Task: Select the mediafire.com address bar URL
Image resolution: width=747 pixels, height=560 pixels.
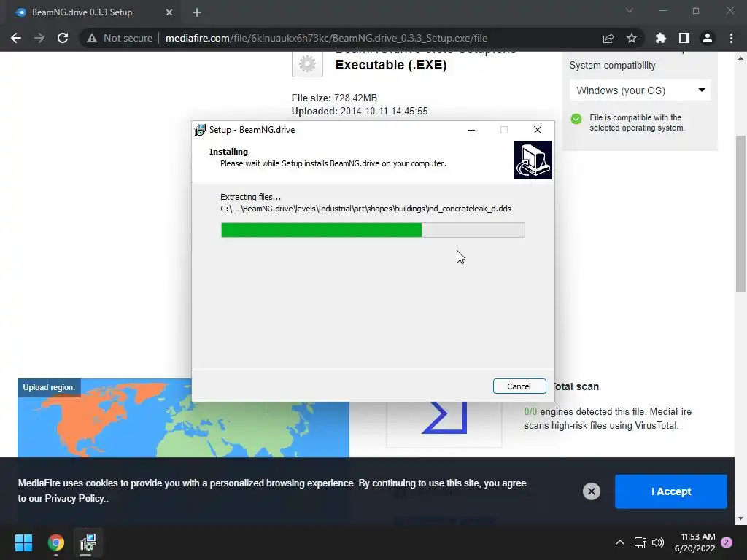Action: (x=326, y=38)
